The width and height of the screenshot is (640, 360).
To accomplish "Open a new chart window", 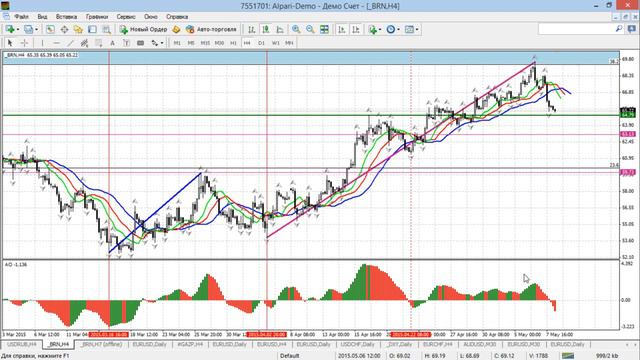I will (x=10, y=29).
